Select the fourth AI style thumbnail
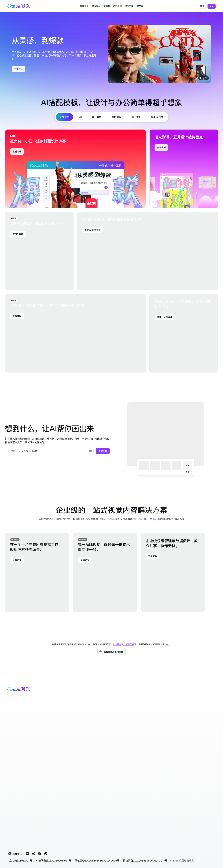 point(177,465)
